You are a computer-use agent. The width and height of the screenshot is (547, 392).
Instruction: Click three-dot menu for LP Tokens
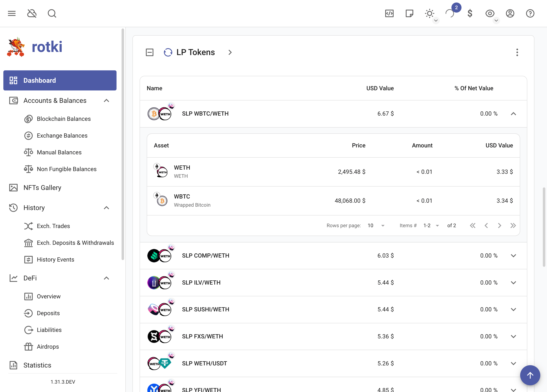coord(518,52)
